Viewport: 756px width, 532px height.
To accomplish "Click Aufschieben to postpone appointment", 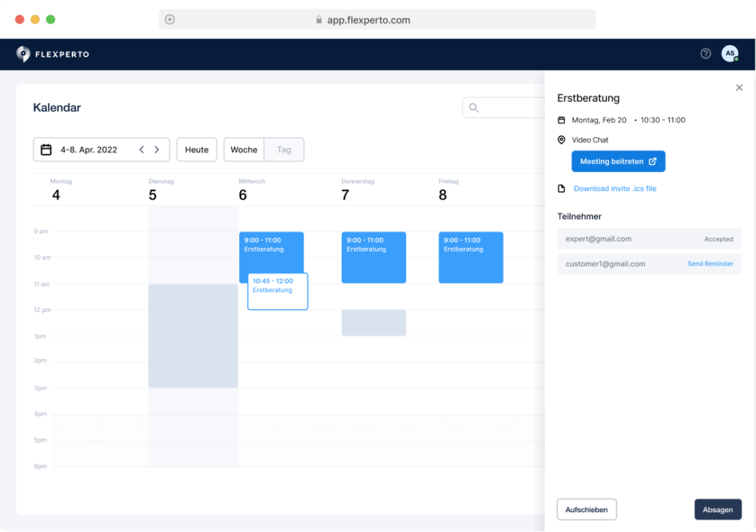I will [586, 510].
